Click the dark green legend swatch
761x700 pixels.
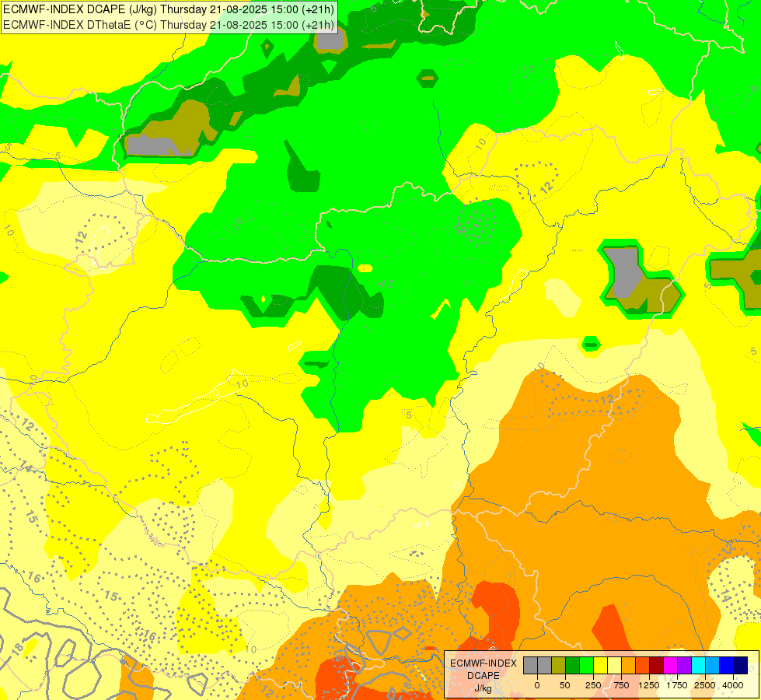tap(572, 665)
